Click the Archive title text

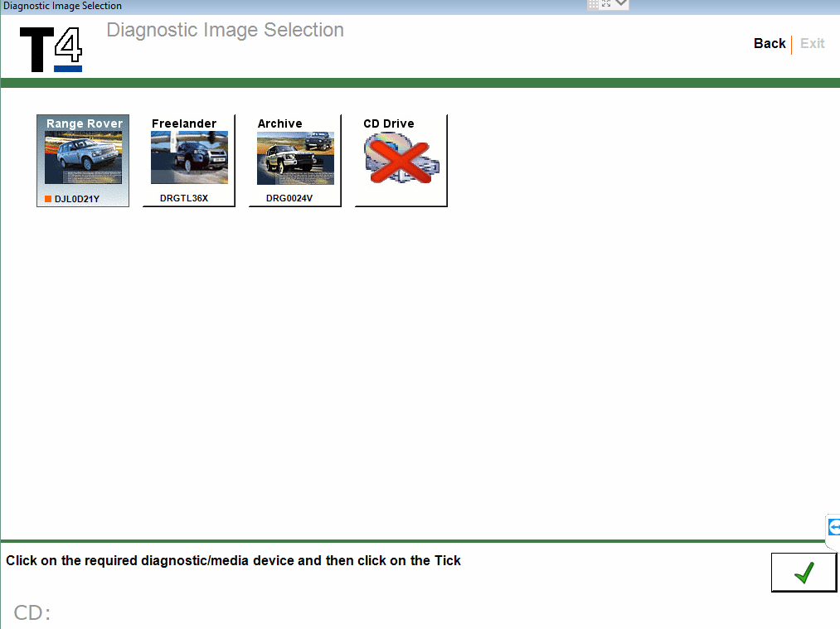tap(279, 123)
